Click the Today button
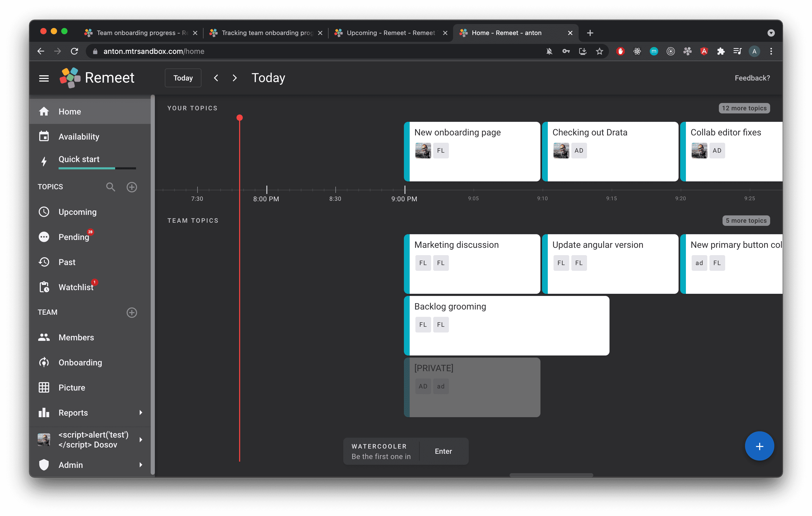Screen dimensions: 812x516 point(183,78)
